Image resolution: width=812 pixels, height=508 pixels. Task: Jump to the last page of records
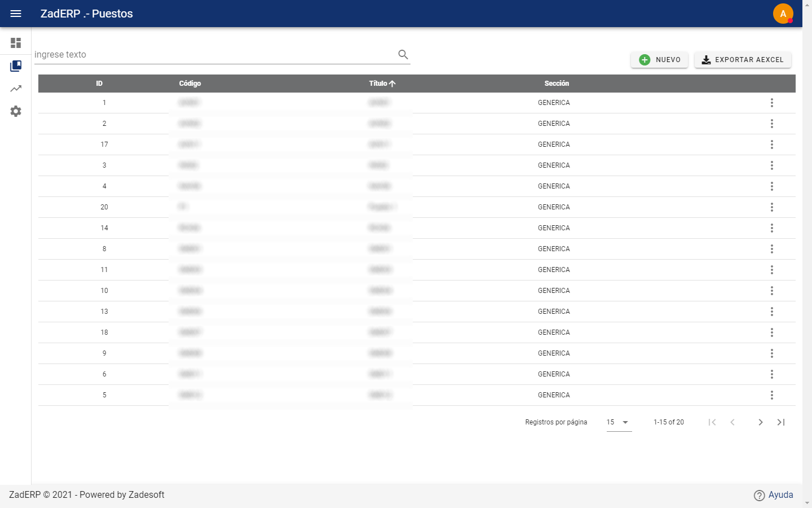point(781,422)
